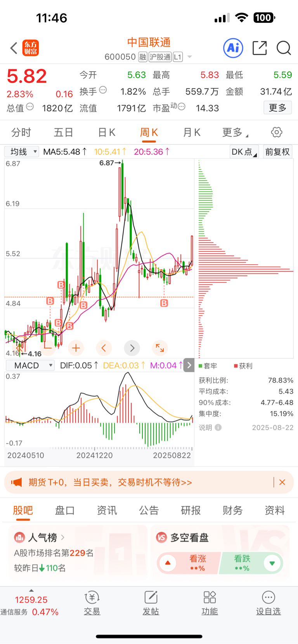Open the 期货T+0 promotion link
The image size is (298, 644).
(110, 482)
